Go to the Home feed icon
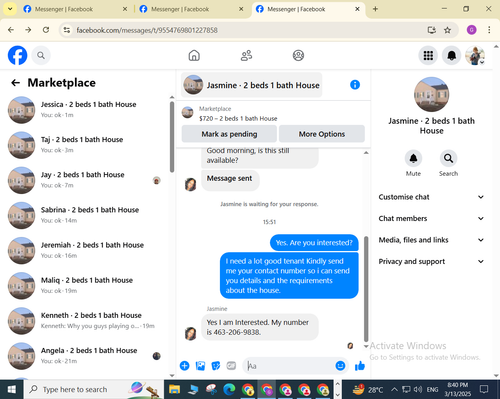Image resolution: width=500 pixels, height=399 pixels. [194, 55]
